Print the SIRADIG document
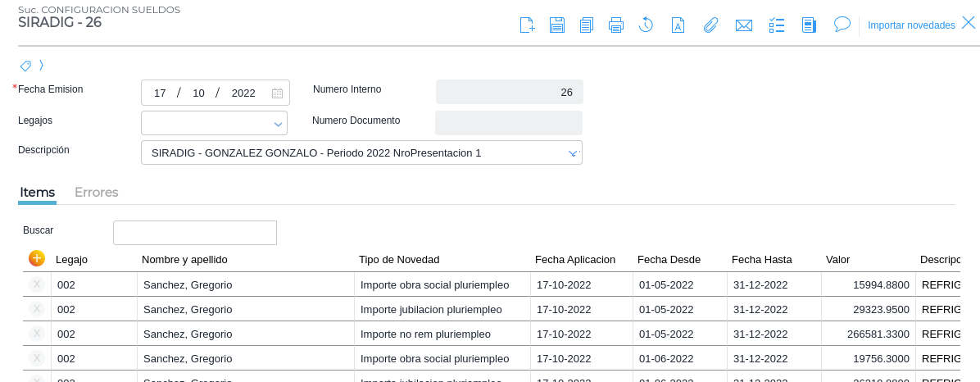980x382 pixels. (x=616, y=25)
